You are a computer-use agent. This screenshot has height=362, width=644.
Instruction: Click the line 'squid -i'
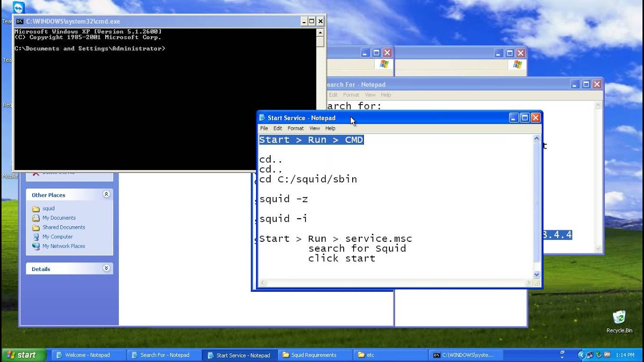283,219
